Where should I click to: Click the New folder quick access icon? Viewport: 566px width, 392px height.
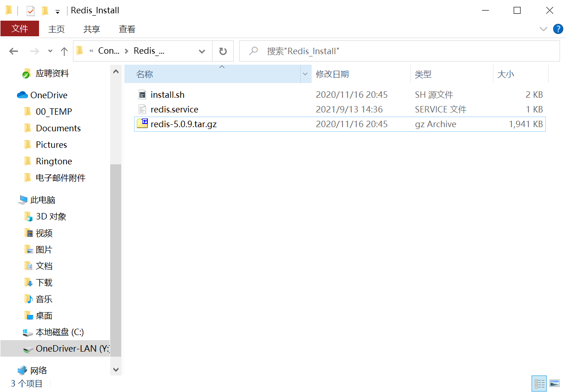coord(45,11)
